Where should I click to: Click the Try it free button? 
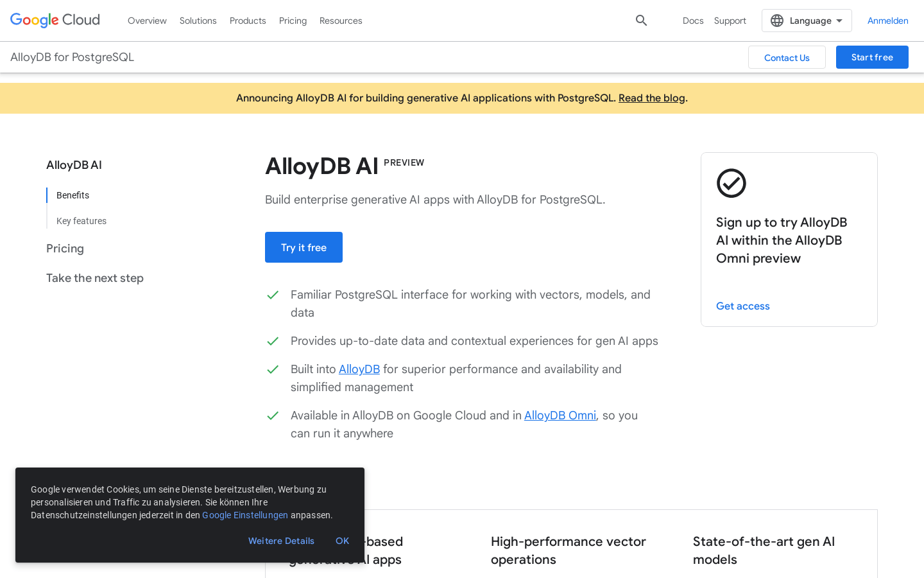click(304, 247)
